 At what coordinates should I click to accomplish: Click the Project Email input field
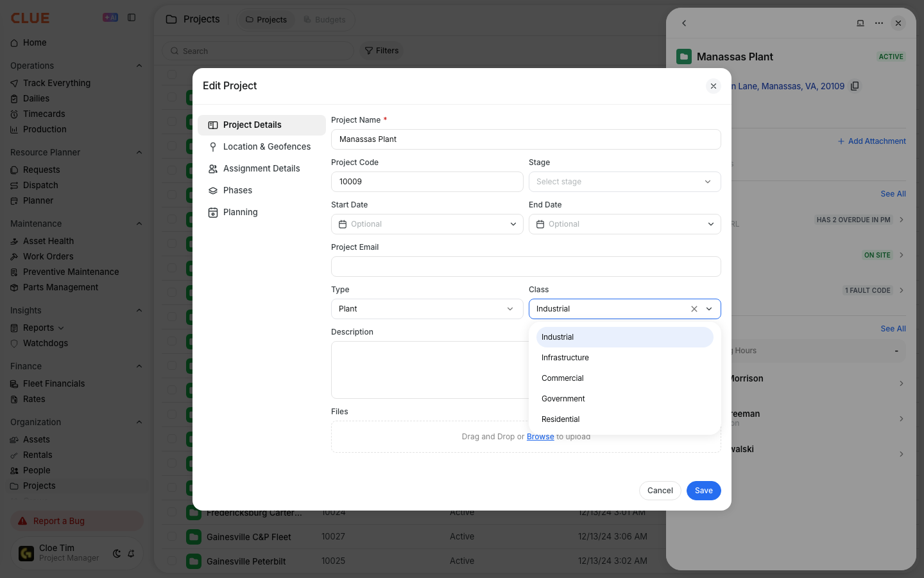(x=526, y=267)
